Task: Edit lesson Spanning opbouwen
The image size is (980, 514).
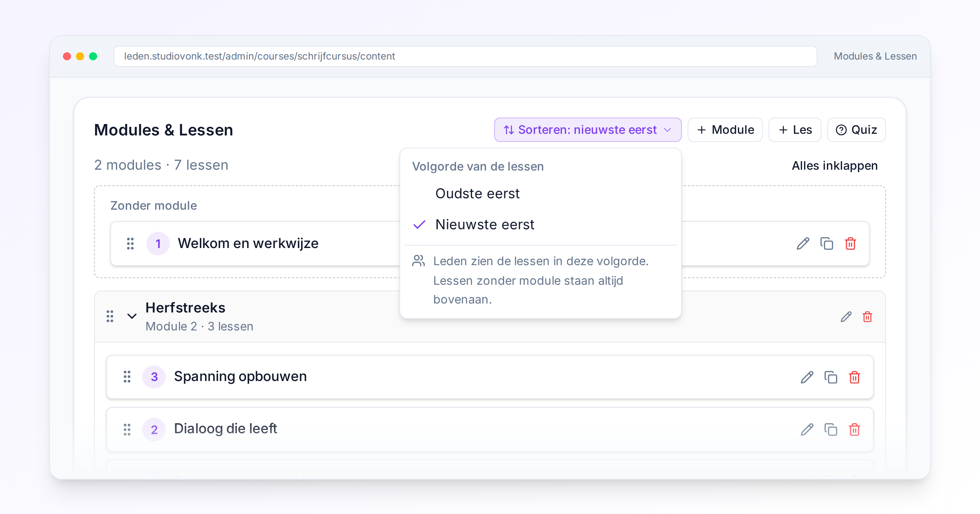Action: pyautogui.click(x=807, y=377)
